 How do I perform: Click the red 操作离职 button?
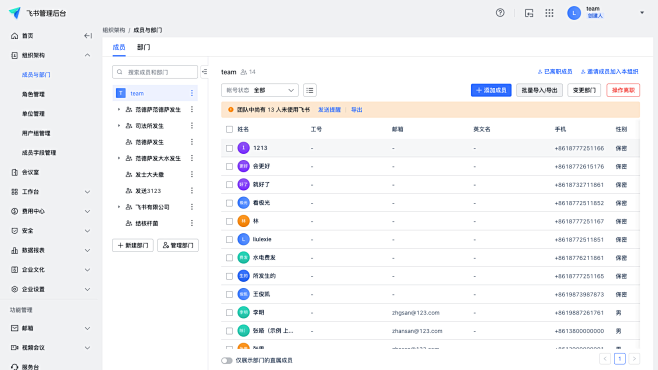click(623, 90)
